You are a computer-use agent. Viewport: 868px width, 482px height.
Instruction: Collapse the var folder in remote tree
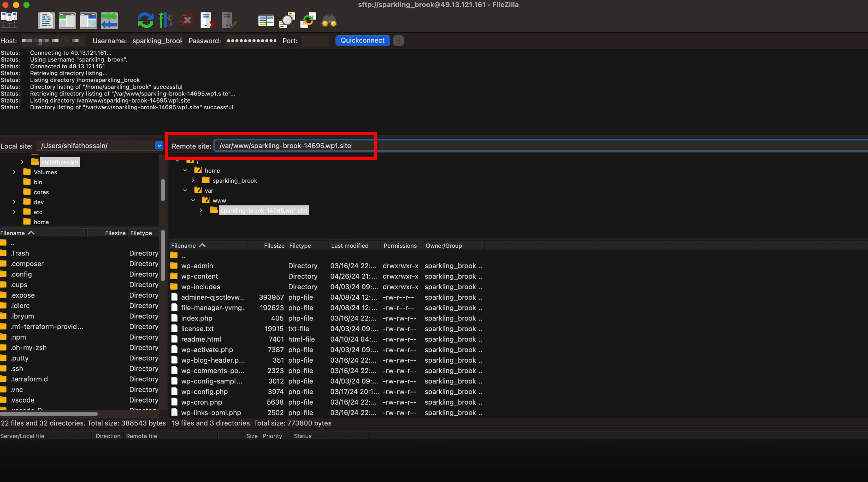(185, 190)
